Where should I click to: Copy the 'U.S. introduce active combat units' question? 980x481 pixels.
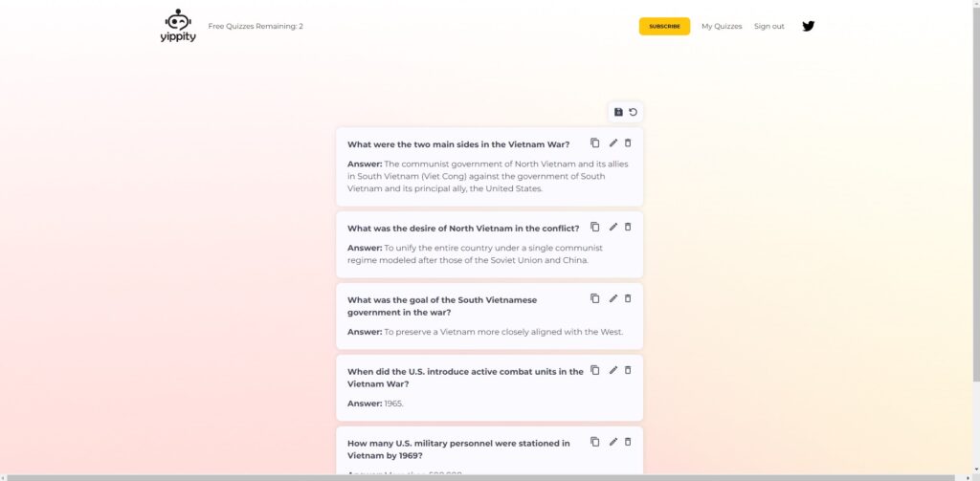pyautogui.click(x=595, y=370)
